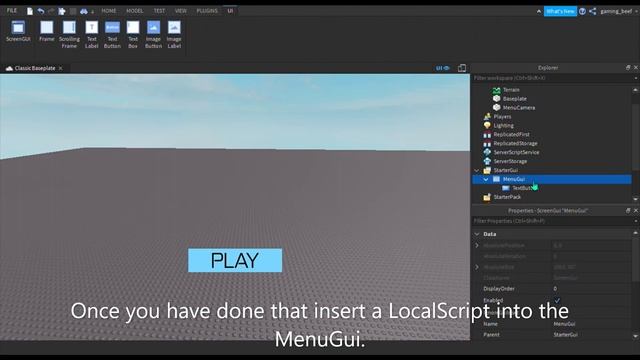Image resolution: width=640 pixels, height=360 pixels.
Task: Insert an Image Button element
Action: [x=153, y=35]
